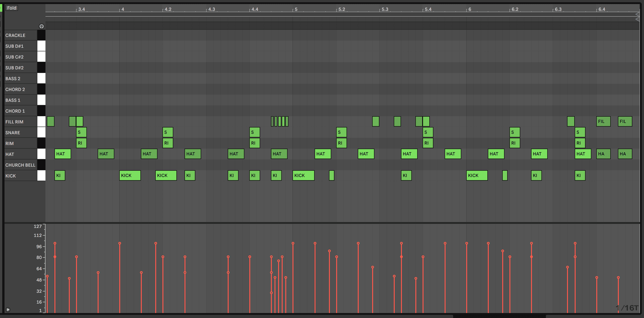The height and width of the screenshot is (318, 644).
Task: Click the lower end marker bracket
Action: click(x=637, y=19)
